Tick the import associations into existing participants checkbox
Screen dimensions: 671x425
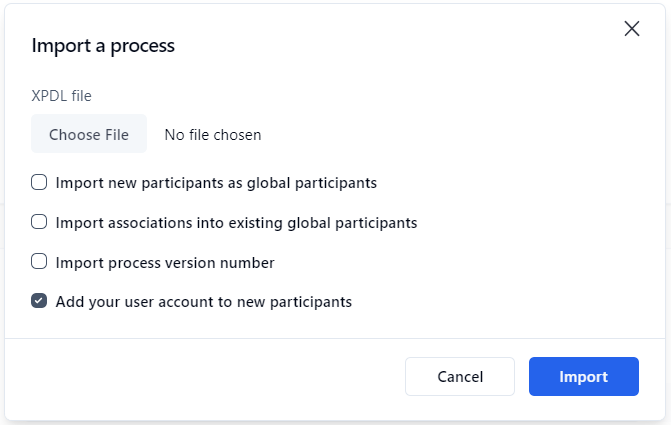[x=40, y=222]
